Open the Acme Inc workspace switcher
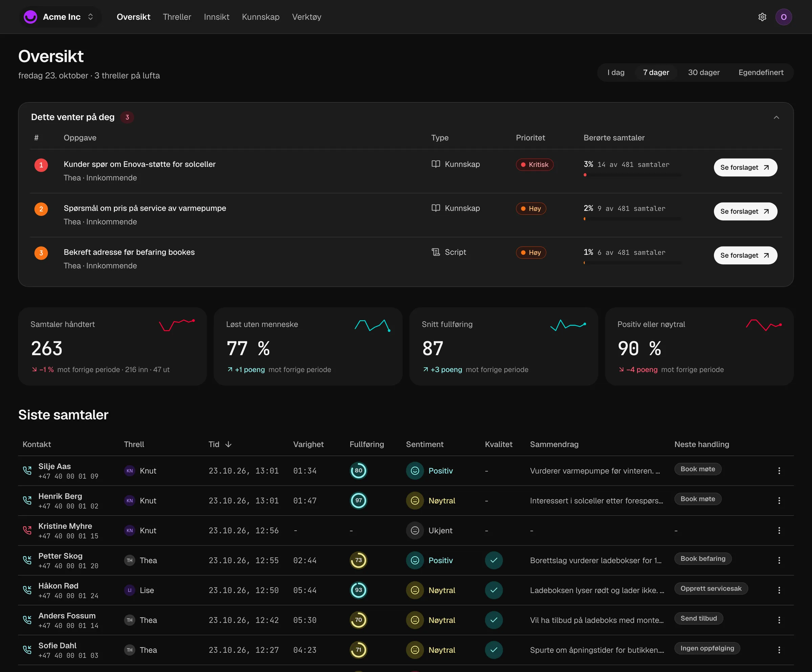Screen dimensions: 812x672 tap(61, 17)
